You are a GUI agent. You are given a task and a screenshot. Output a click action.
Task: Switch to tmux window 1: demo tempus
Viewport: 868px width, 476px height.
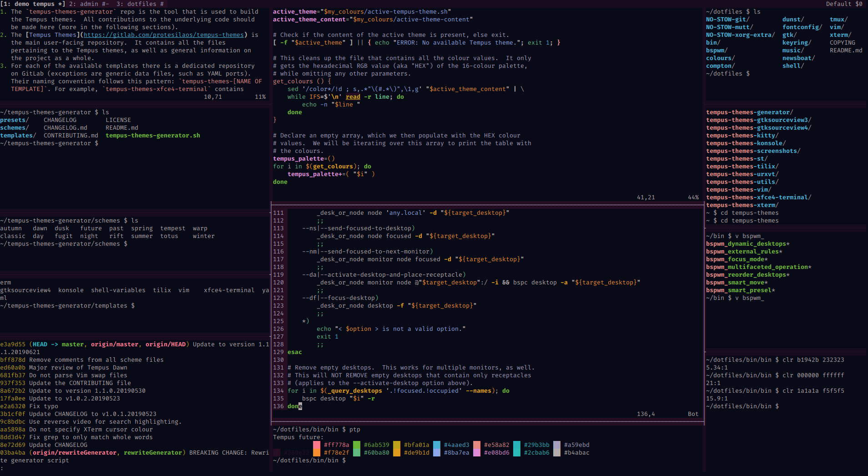coord(33,4)
